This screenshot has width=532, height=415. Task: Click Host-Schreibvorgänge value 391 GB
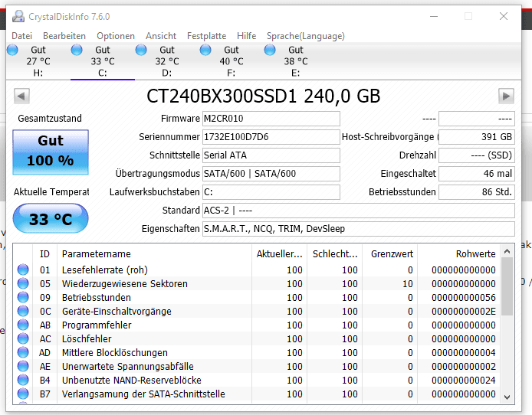pyautogui.click(x=477, y=137)
